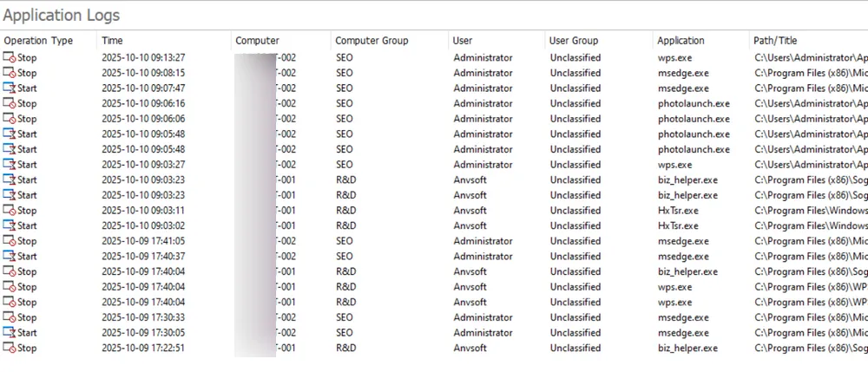Image resolution: width=868 pixels, height=372 pixels.
Task: Click the Start icon for the 09:03:27 entry
Action: point(10,165)
